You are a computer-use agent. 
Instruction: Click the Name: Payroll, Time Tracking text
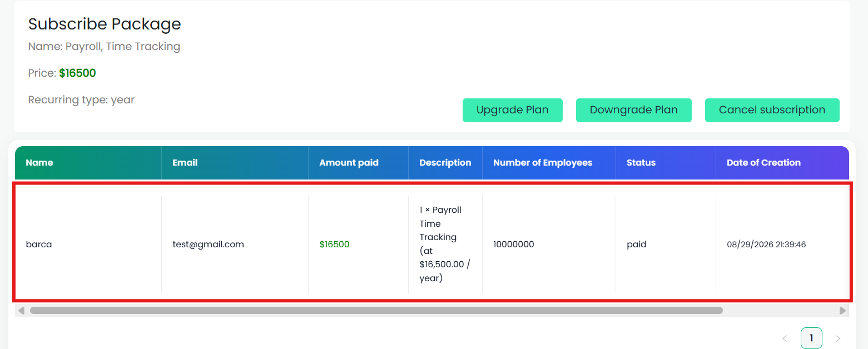pos(104,47)
